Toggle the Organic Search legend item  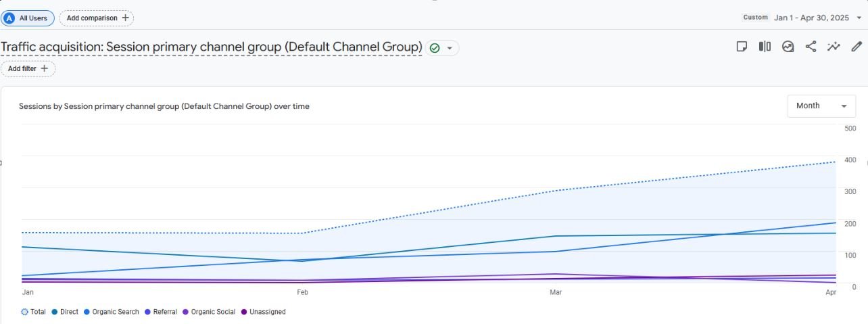(112, 312)
